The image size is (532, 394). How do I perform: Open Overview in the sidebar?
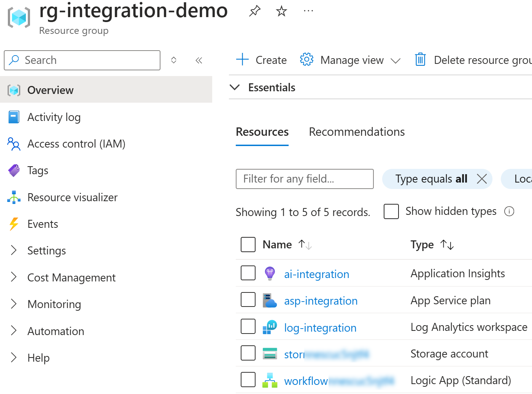click(106, 90)
